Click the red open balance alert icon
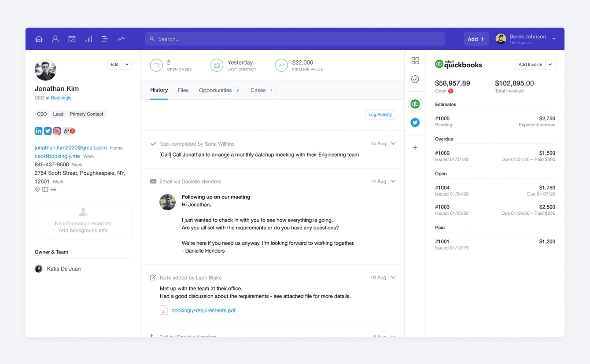The width and height of the screenshot is (590, 364). (x=450, y=91)
